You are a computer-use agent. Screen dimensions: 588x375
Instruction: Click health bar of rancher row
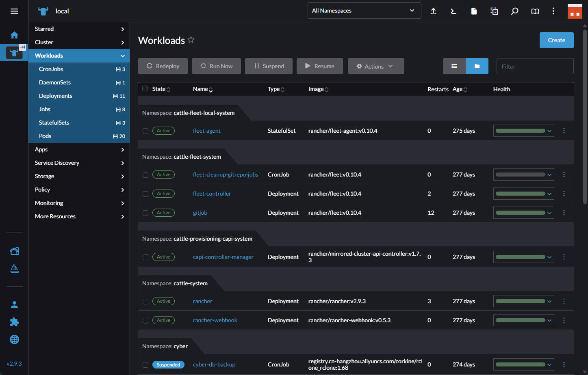520,301
